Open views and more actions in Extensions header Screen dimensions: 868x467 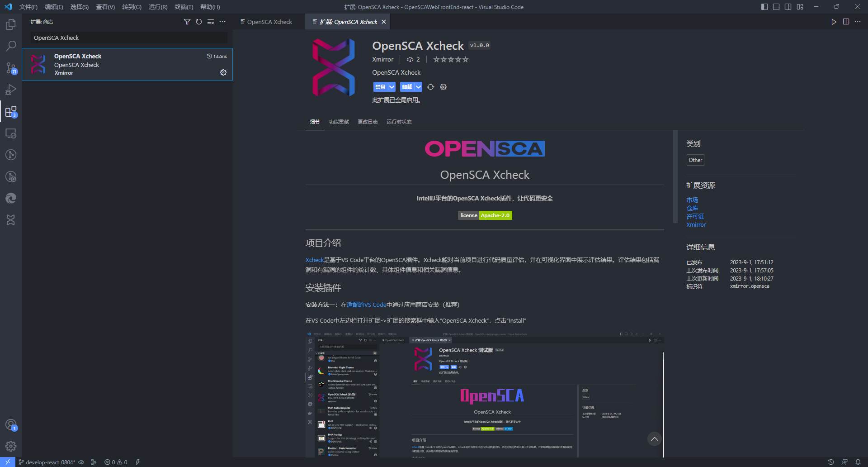222,22
